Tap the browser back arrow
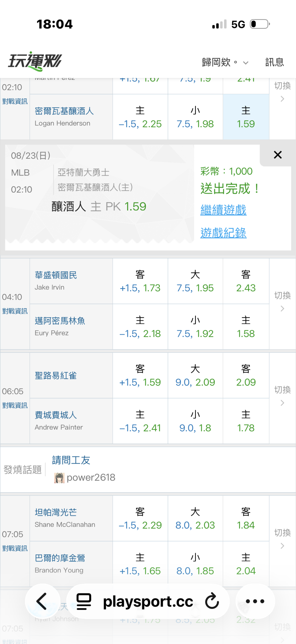 (42, 601)
